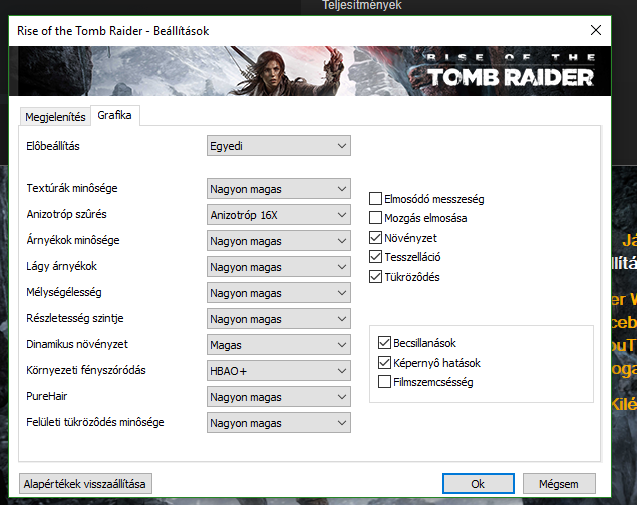Expand the Anizotróp szűrés dropdown
The width and height of the screenshot is (637, 505).
click(279, 215)
